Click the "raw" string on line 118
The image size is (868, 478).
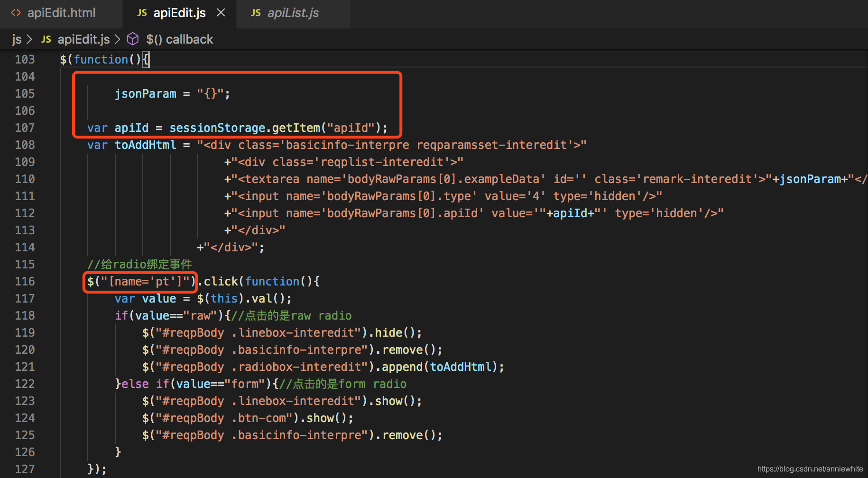200,315
